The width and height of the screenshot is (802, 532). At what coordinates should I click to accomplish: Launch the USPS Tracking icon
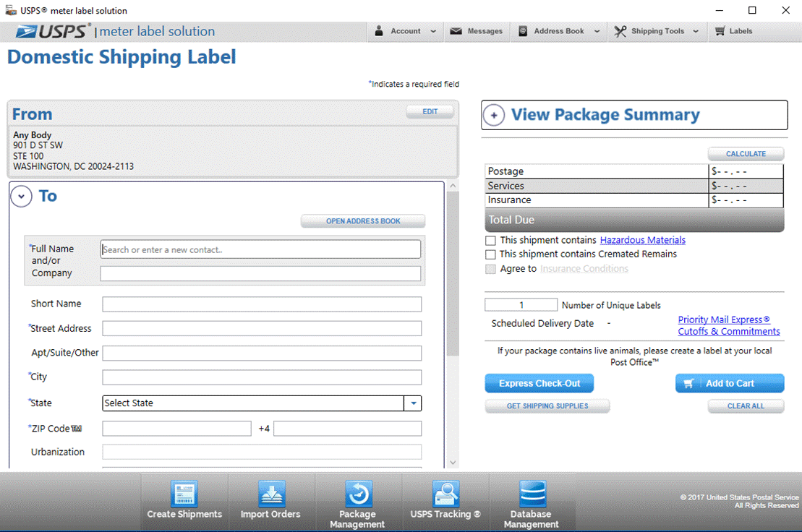point(445,493)
